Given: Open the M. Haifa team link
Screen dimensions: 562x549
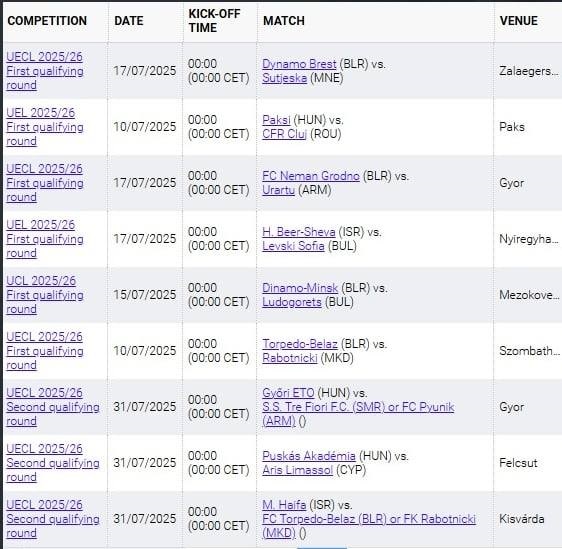Looking at the screenshot, I should click(284, 505).
